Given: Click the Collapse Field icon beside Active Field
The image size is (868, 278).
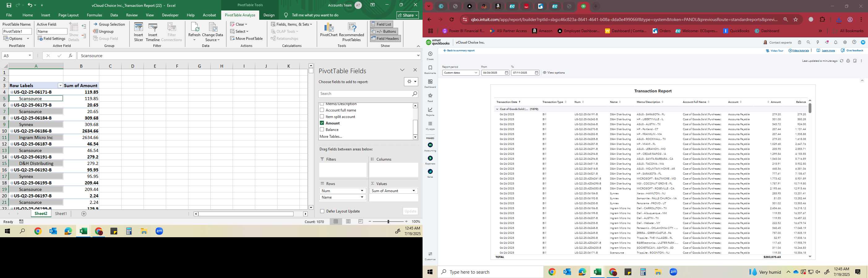Looking at the screenshot, I should (84, 36).
